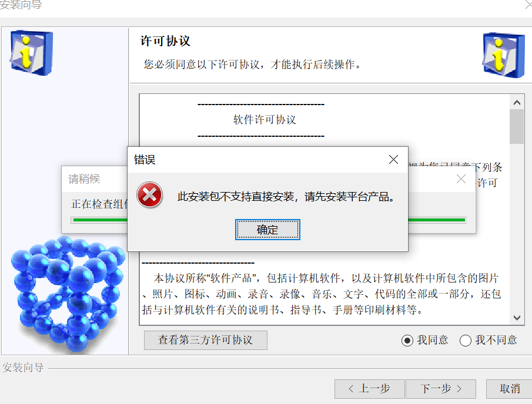Click the 许可协议 page title

pos(165,41)
